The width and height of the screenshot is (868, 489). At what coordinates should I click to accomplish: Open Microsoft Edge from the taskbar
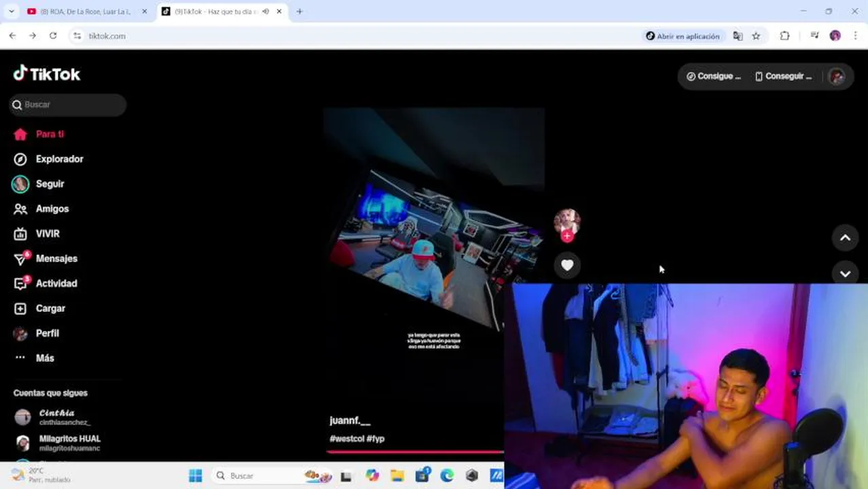click(447, 475)
